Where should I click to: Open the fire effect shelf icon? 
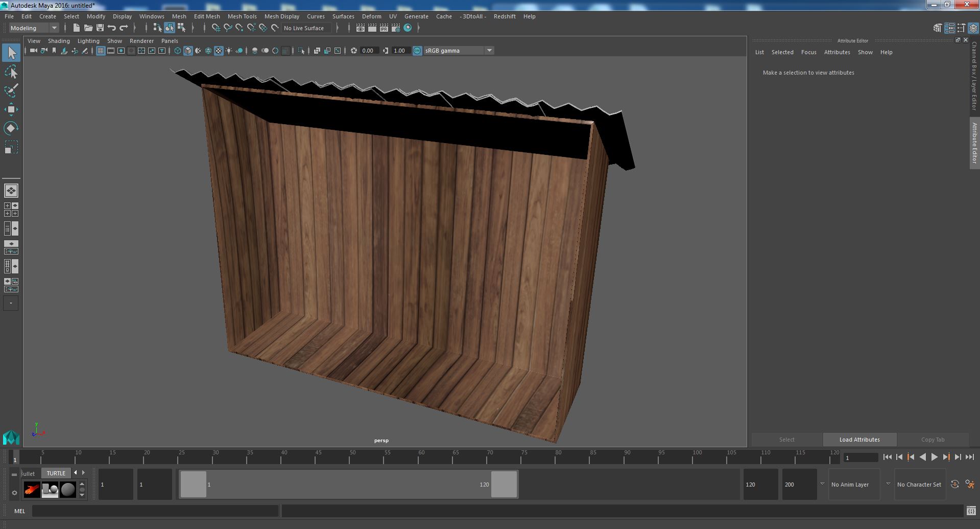pos(32,490)
